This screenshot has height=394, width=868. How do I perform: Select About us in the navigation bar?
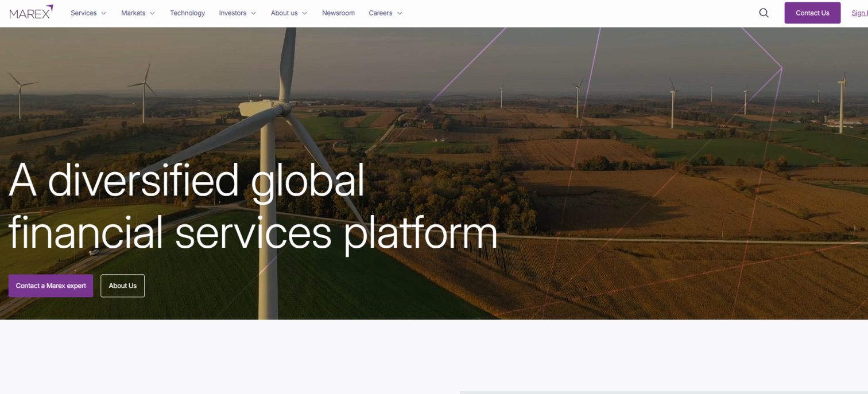coord(284,13)
